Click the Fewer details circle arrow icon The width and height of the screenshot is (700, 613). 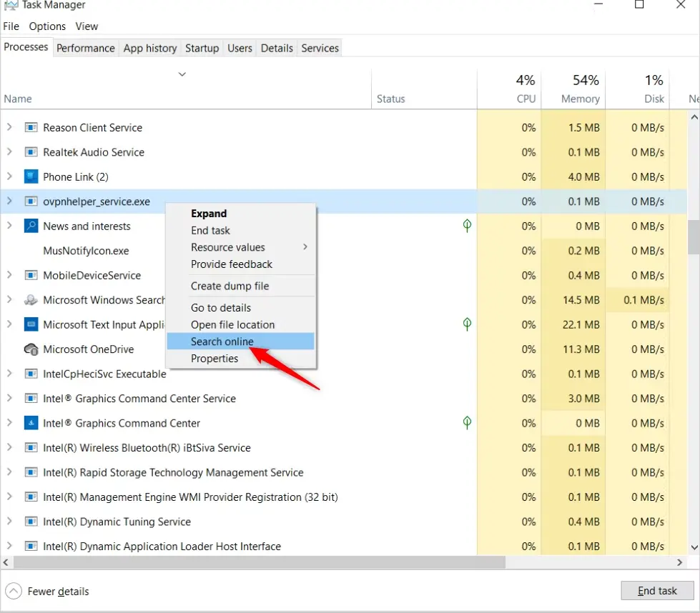(14, 591)
